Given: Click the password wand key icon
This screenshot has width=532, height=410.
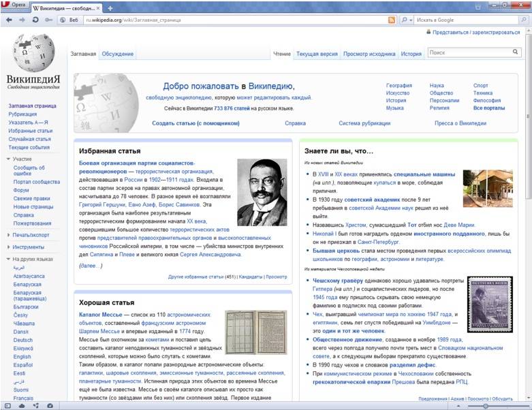Looking at the screenshot, I should pyautogui.click(x=49, y=20).
